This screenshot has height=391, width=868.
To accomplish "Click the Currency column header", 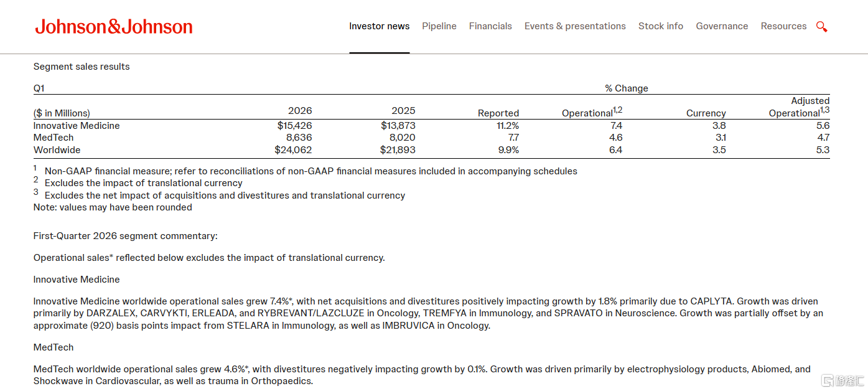I will [706, 113].
